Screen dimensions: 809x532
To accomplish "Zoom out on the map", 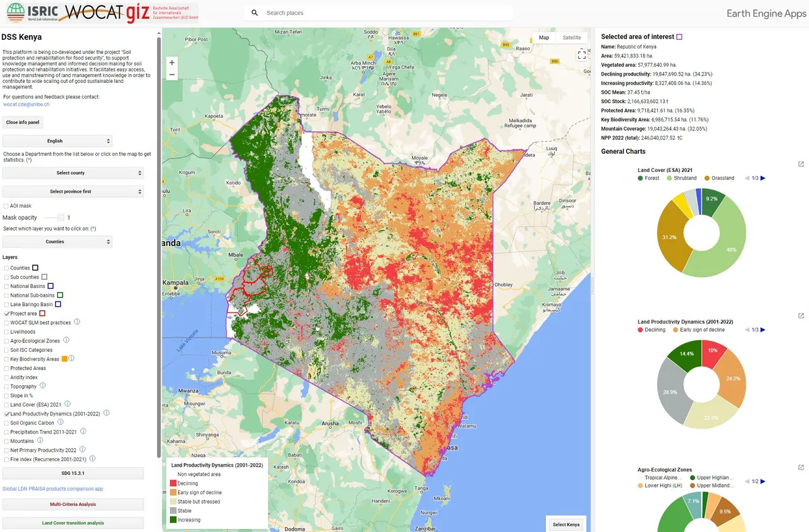I will (172, 74).
